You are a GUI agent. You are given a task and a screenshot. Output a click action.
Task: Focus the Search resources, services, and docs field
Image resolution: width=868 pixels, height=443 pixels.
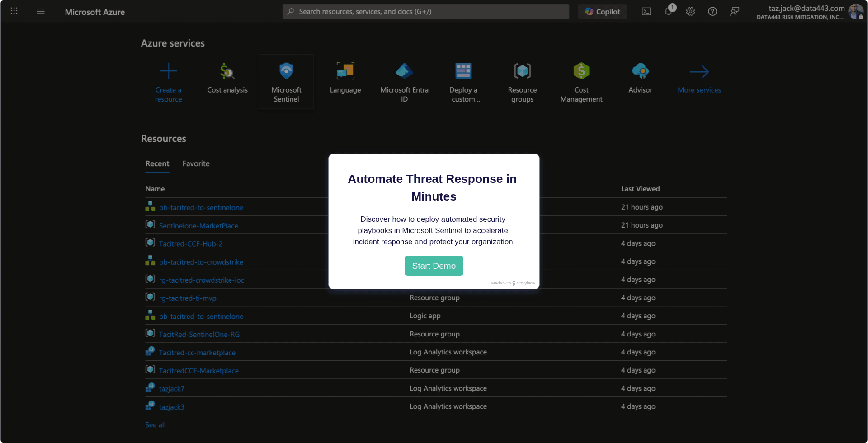[425, 11]
